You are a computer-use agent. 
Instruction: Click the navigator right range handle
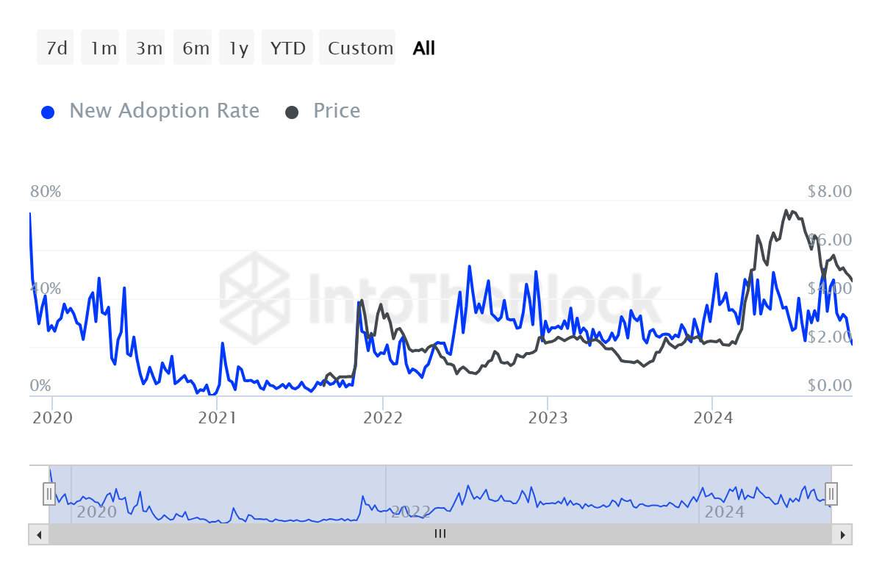831,492
